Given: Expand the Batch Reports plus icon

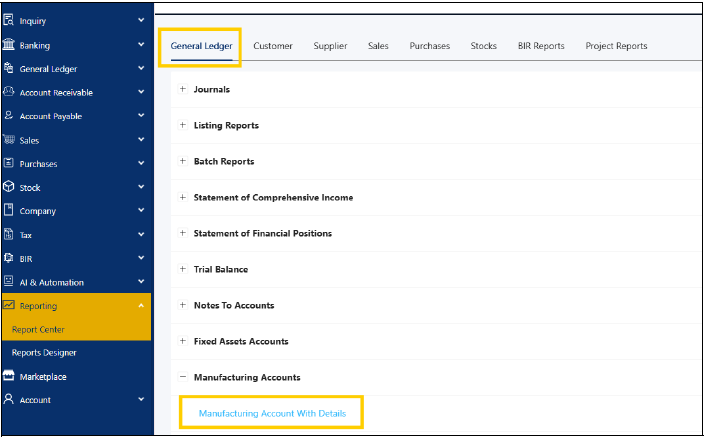Looking at the screenshot, I should click(183, 161).
